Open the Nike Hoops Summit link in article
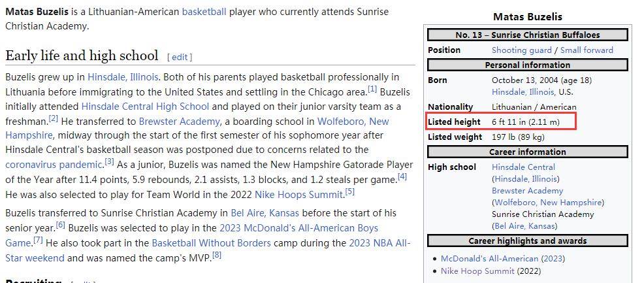 pyautogui.click(x=298, y=194)
